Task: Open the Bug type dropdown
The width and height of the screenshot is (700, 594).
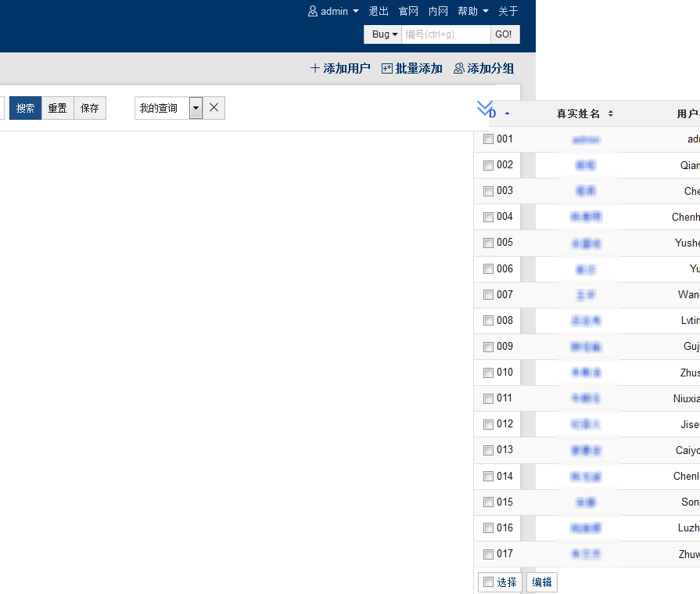Action: pyautogui.click(x=383, y=34)
